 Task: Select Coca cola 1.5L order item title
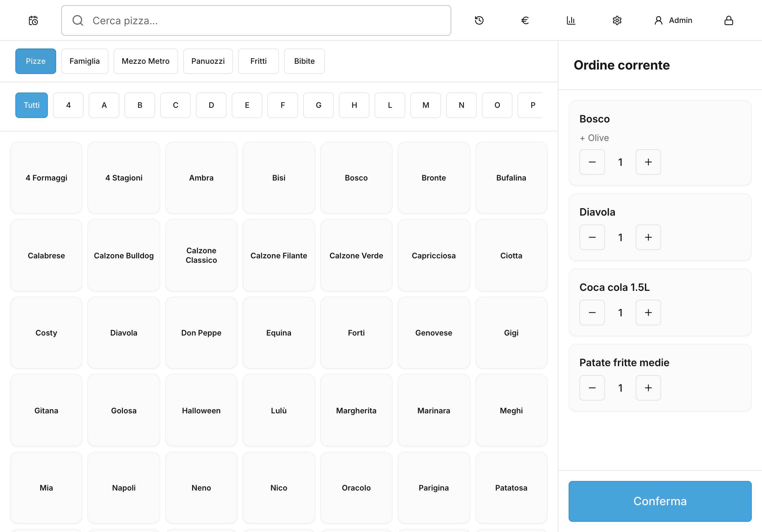coord(614,287)
